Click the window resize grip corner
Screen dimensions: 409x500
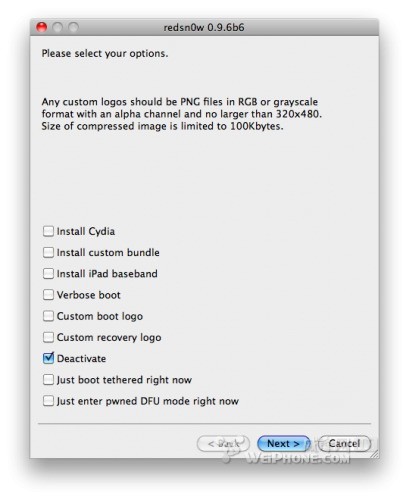374,453
